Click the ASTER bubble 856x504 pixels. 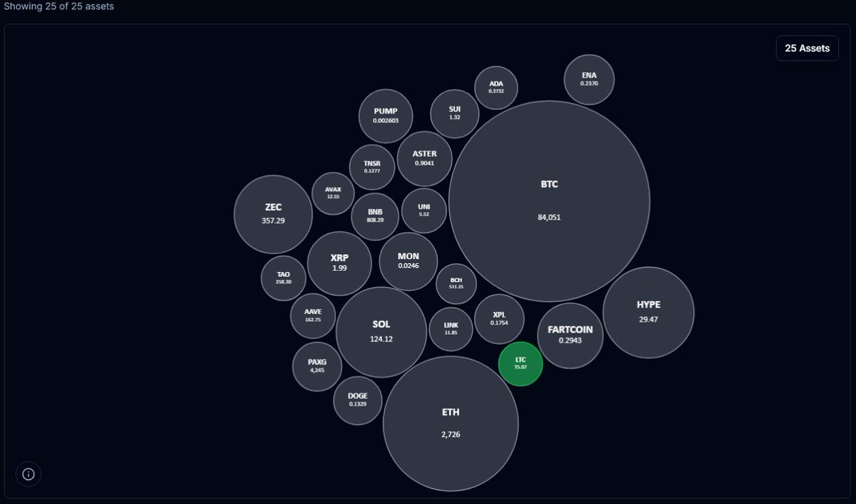(425, 158)
